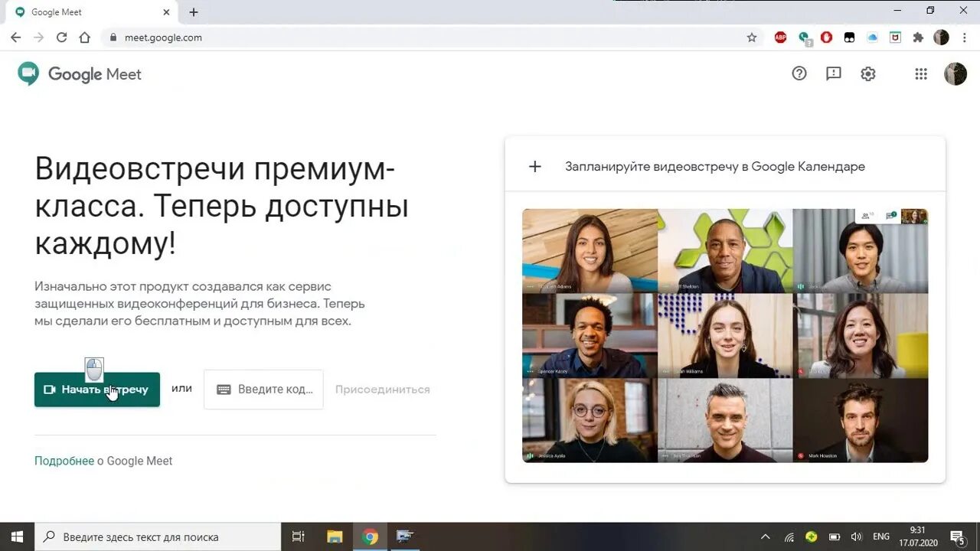This screenshot has height=551, width=980.
Task: Open a new tab with the plus button
Action: pos(194,12)
